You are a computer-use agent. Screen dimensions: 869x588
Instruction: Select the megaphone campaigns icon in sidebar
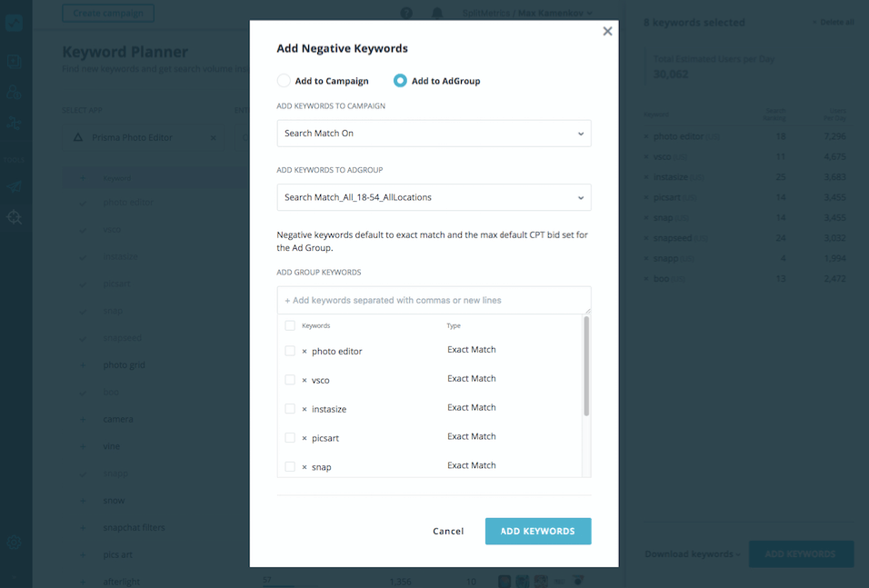[x=14, y=185]
